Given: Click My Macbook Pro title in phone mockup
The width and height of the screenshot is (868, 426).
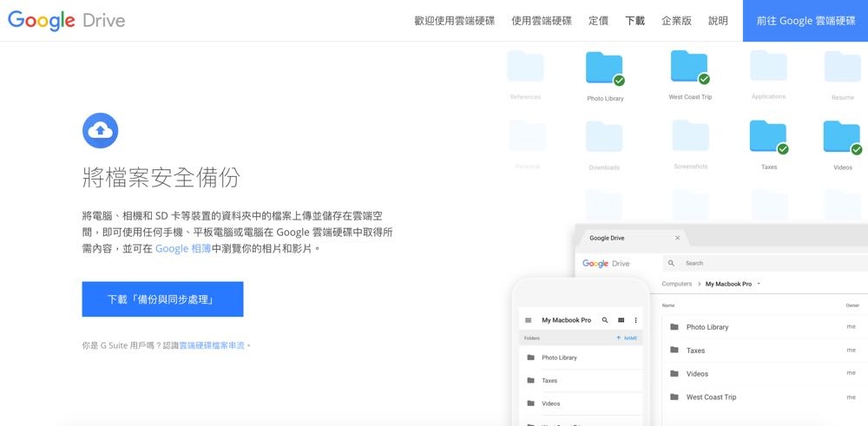Looking at the screenshot, I should (566, 320).
